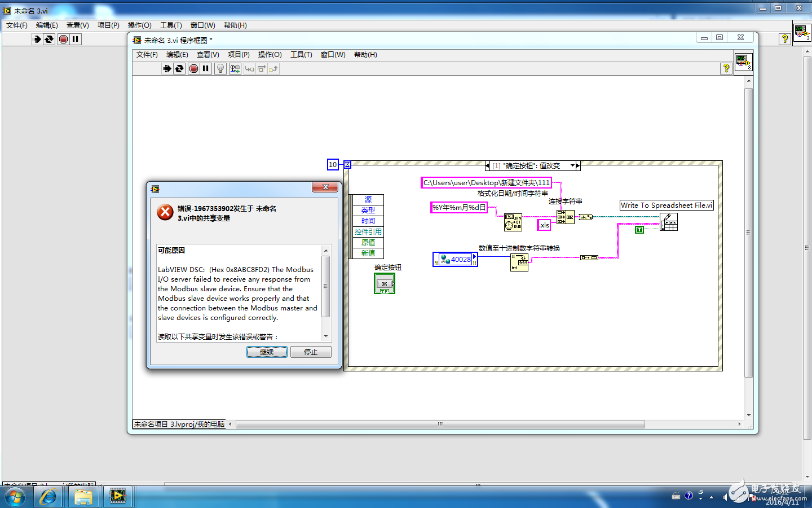Open Context Help in block diagram window
The width and height of the screenshot is (812, 508).
[726, 68]
